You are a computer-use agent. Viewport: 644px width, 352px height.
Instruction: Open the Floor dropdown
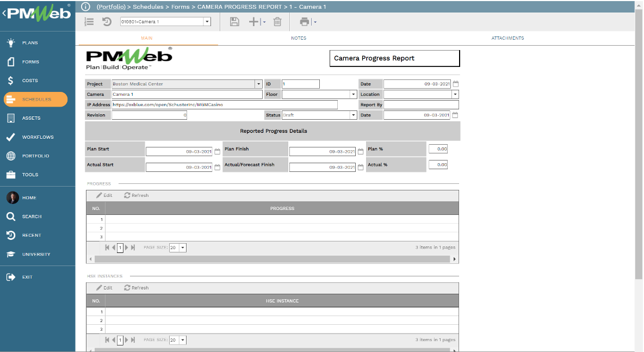[x=353, y=95]
